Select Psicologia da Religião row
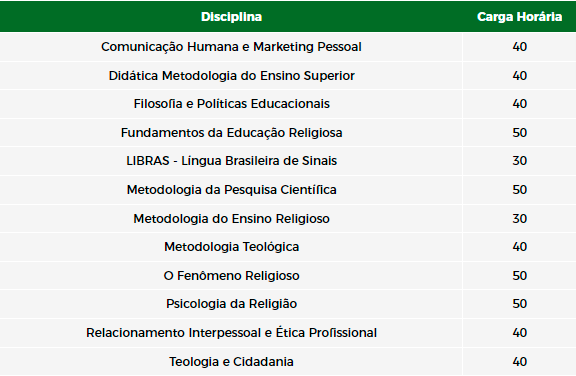This screenshot has width=576, height=376. (x=288, y=304)
